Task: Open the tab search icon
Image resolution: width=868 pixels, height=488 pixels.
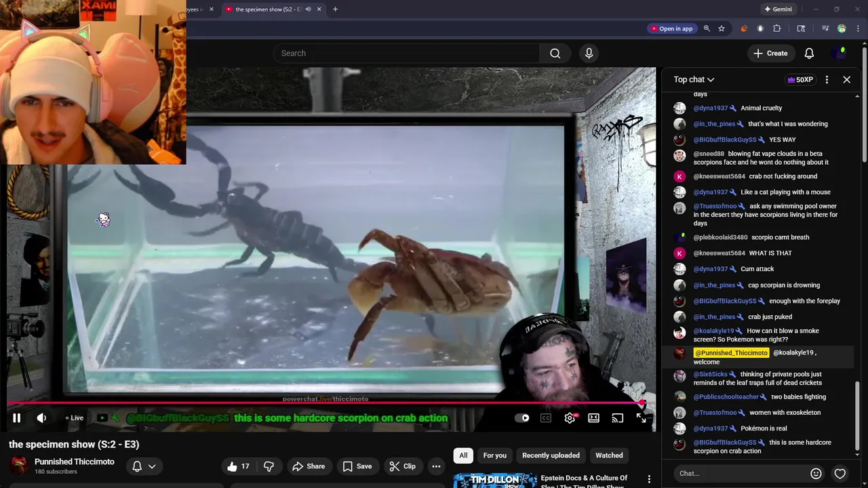Action: (801, 28)
